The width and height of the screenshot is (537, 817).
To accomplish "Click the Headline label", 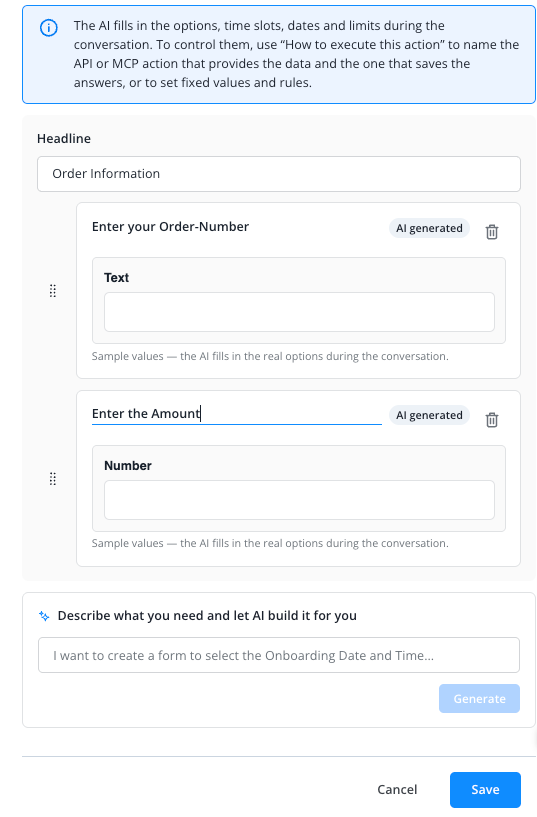I will 64,139.
